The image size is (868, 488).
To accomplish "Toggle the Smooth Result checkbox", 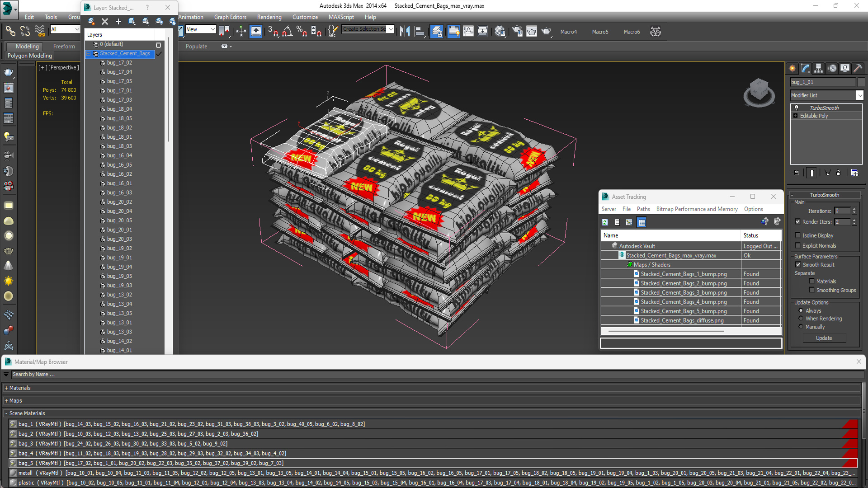I will (798, 265).
